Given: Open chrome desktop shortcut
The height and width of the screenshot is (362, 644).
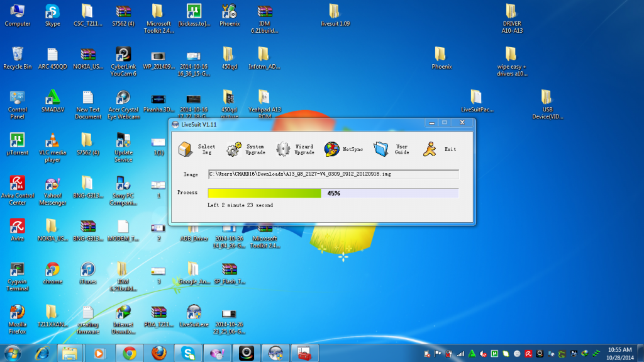Looking at the screenshot, I should tap(53, 273).
